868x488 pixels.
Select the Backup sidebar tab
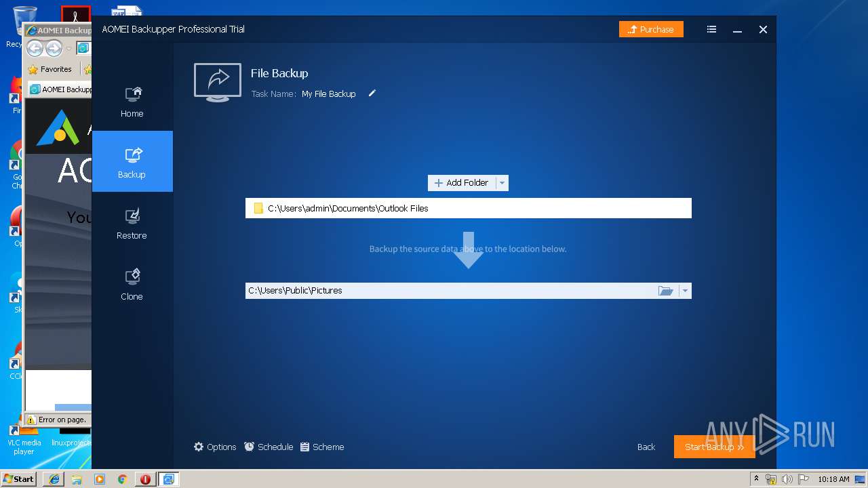132,161
